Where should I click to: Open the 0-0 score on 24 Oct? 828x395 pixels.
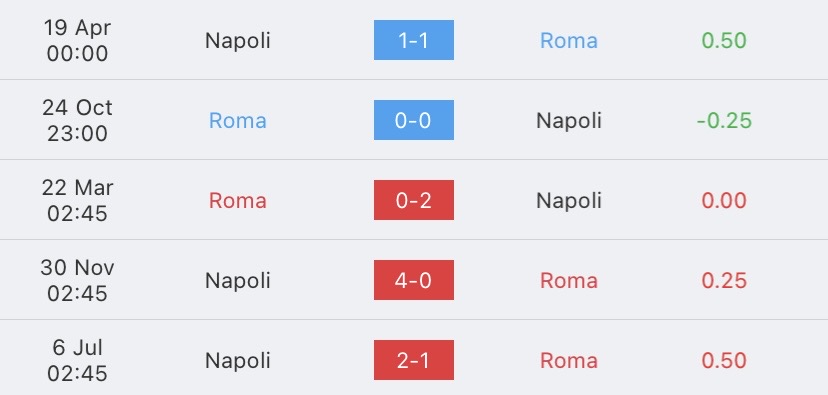413,120
